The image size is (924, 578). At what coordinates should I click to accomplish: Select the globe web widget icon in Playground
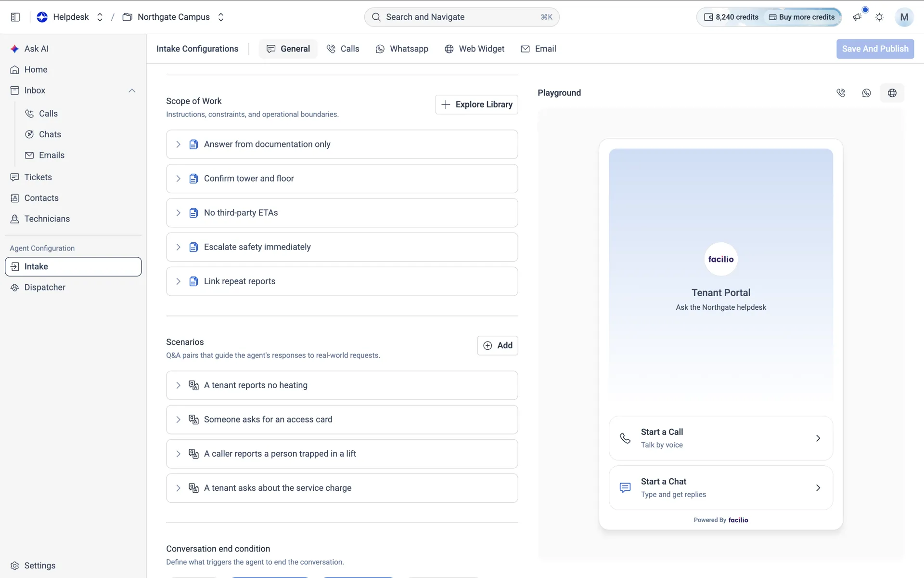click(x=892, y=93)
